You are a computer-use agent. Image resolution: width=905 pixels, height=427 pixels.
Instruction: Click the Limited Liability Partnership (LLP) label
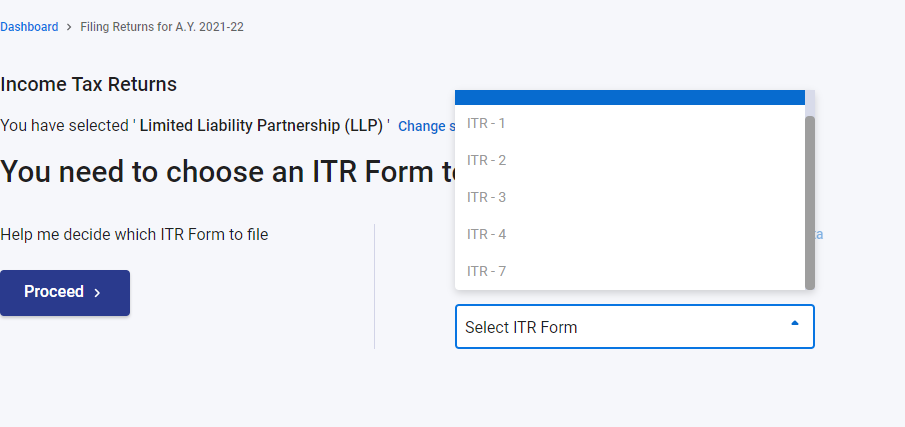point(262,126)
